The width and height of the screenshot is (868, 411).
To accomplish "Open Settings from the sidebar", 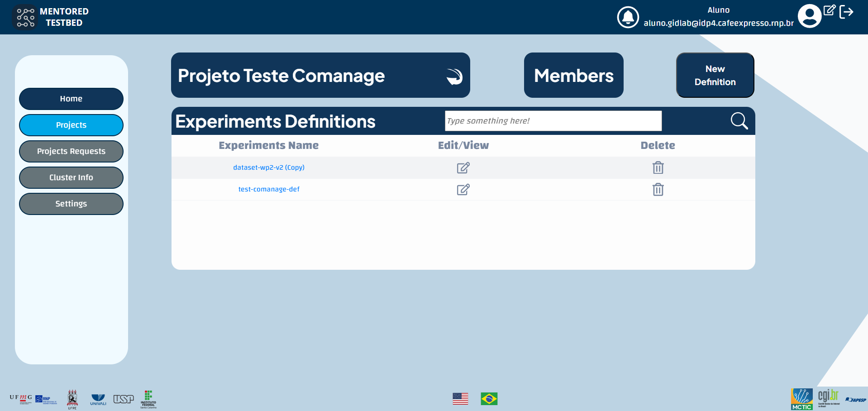I will click(x=71, y=204).
